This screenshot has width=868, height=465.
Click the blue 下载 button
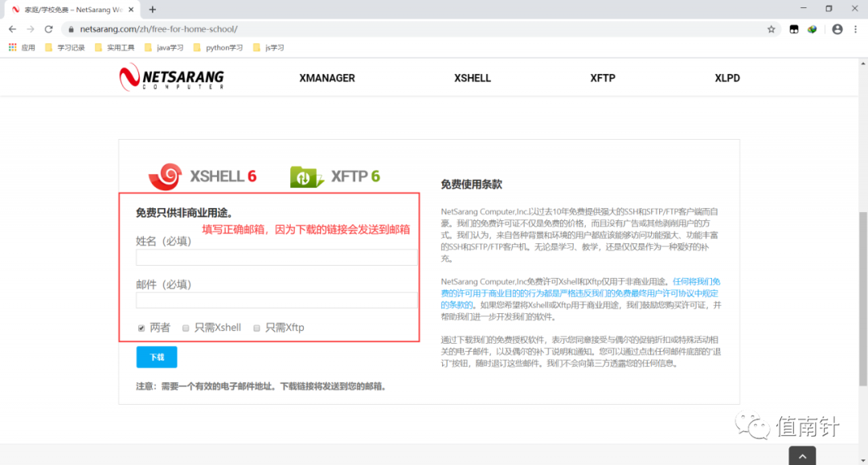pyautogui.click(x=157, y=357)
